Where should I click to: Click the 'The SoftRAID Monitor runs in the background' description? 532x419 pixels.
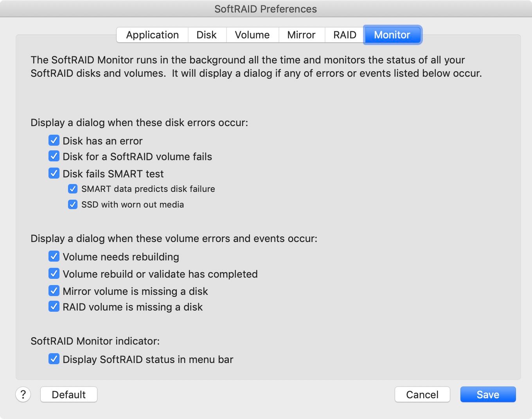(x=256, y=67)
